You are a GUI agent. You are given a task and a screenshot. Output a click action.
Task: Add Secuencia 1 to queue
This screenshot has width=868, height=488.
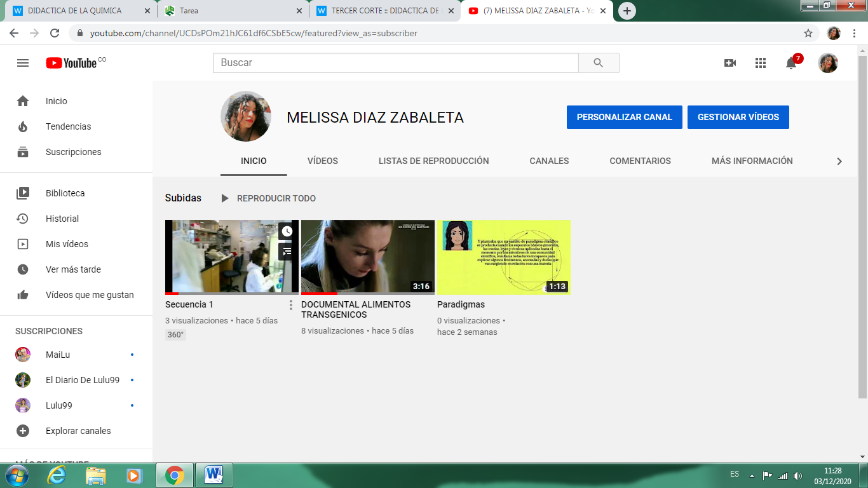[287, 251]
